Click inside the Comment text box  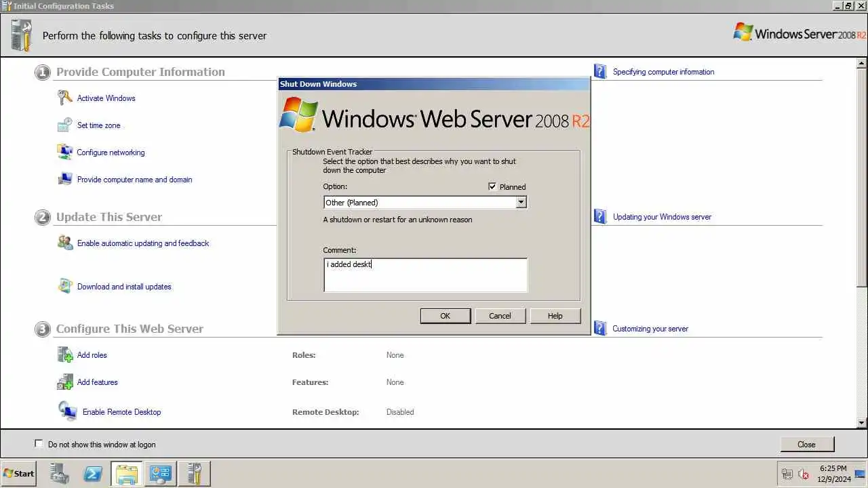coord(425,275)
